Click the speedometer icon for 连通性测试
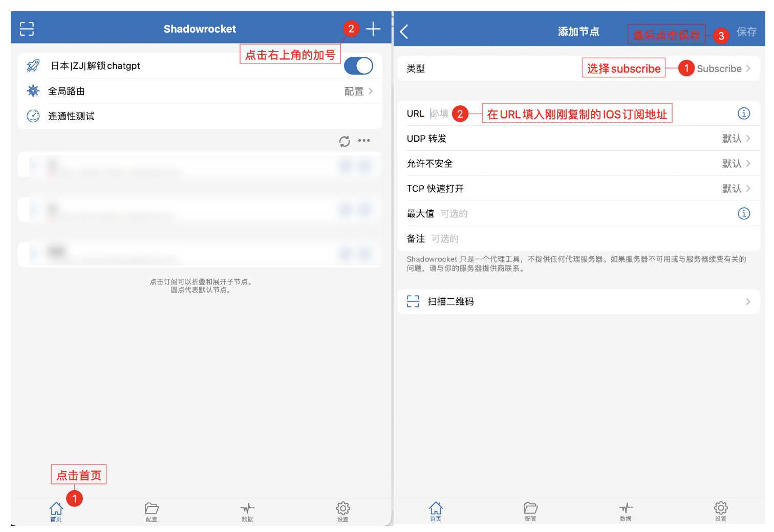This screenshot has width=774, height=532. pyautogui.click(x=33, y=116)
